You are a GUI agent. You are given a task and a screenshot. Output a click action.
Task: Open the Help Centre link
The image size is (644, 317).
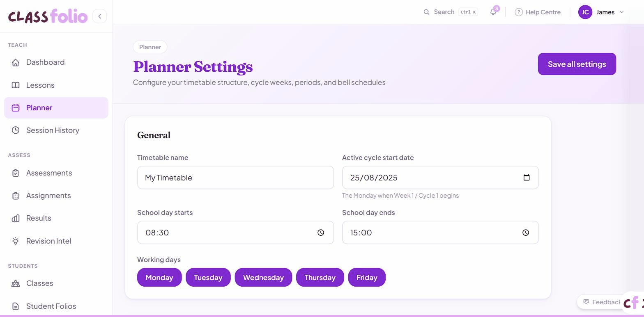[x=538, y=12]
